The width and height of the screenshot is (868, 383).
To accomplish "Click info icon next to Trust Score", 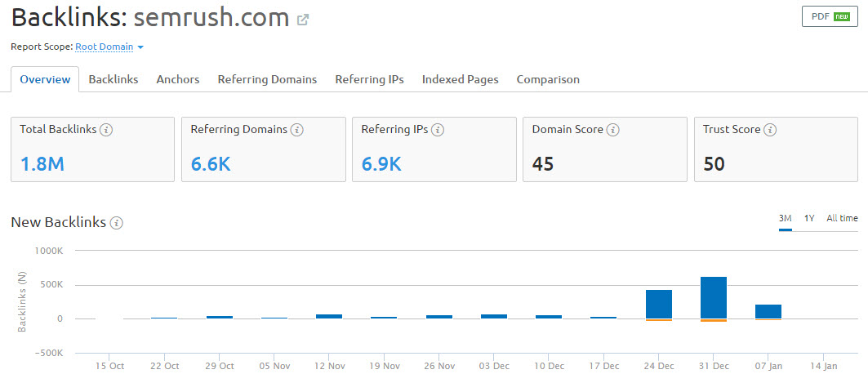I will click(770, 130).
